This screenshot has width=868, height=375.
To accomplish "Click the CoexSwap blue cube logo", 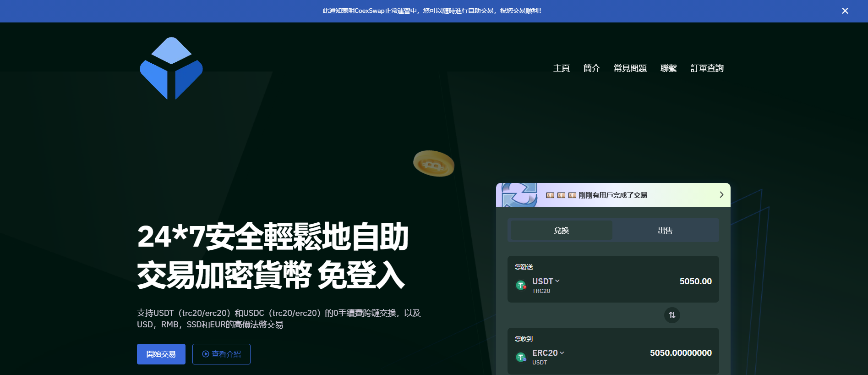I will 171,68.
